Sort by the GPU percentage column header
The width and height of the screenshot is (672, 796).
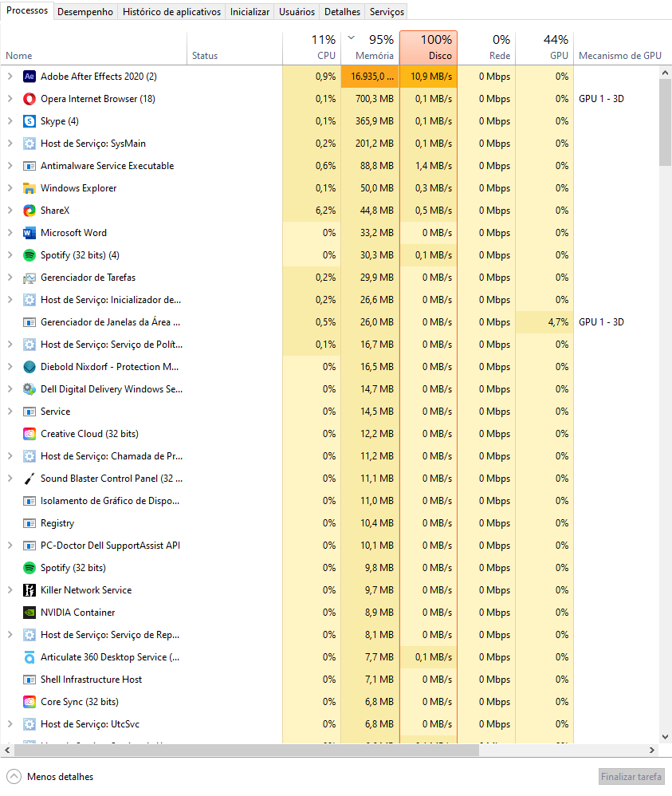(544, 48)
